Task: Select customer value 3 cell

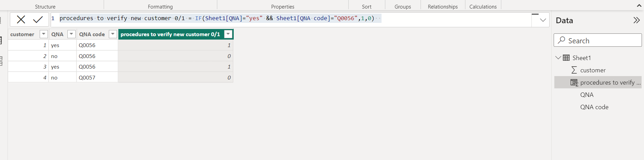Action: [x=28, y=67]
